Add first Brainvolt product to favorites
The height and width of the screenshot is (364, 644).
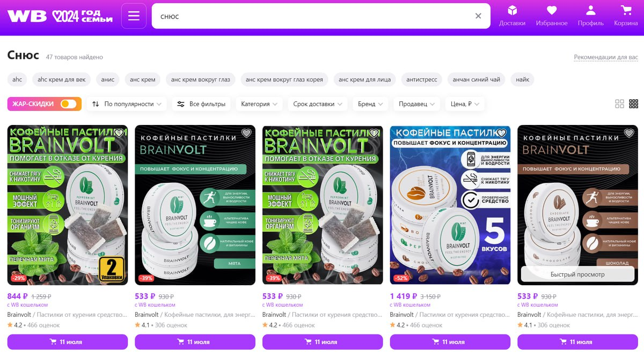tap(119, 133)
